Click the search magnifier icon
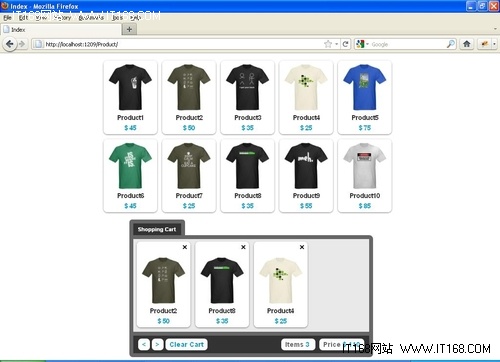Viewport: 500px width, 362px height. (451, 44)
